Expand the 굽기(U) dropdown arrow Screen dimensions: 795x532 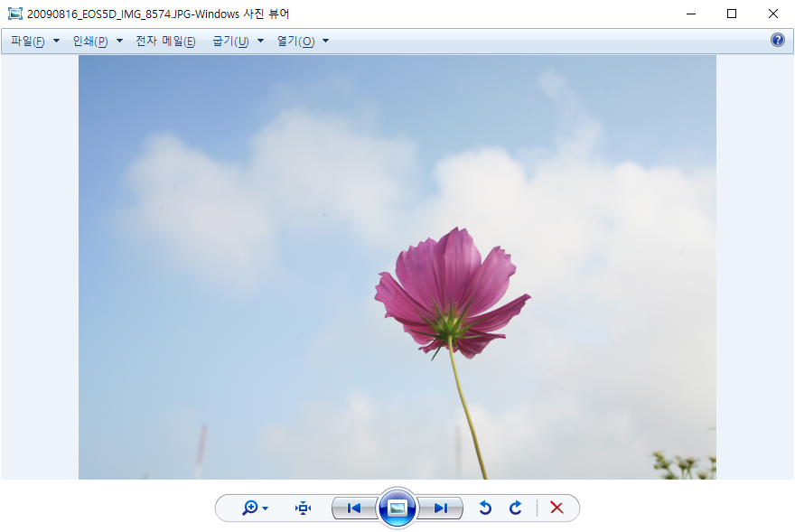pyautogui.click(x=260, y=41)
